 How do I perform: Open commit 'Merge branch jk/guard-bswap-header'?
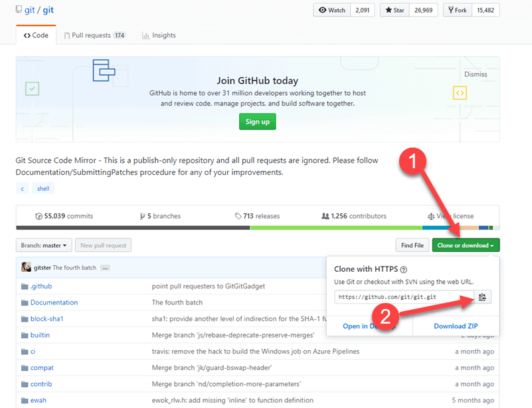click(x=212, y=368)
